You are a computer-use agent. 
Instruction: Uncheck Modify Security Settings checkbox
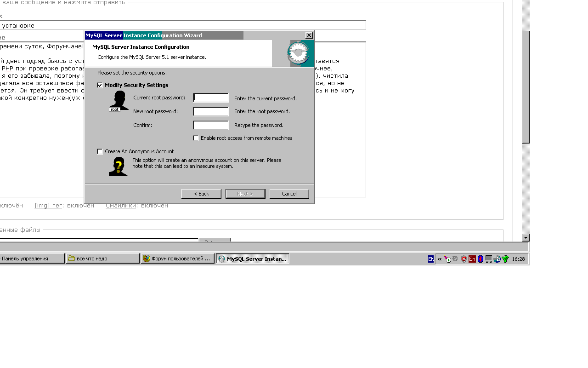click(100, 85)
